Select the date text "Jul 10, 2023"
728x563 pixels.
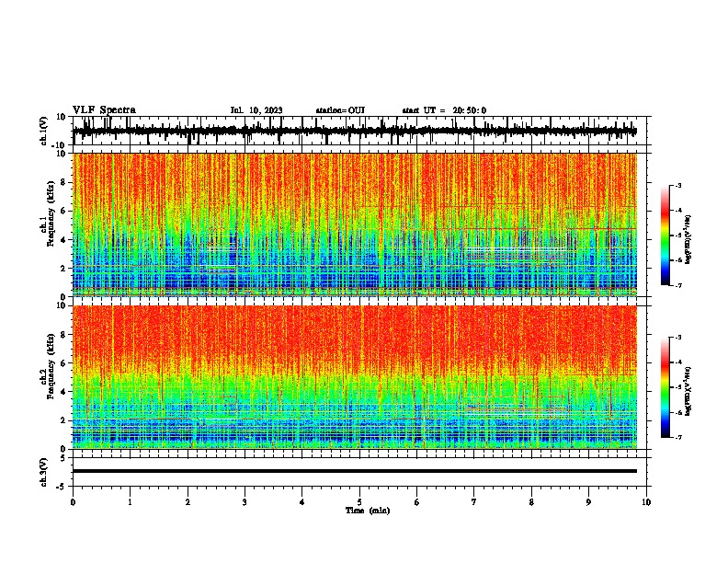click(256, 110)
